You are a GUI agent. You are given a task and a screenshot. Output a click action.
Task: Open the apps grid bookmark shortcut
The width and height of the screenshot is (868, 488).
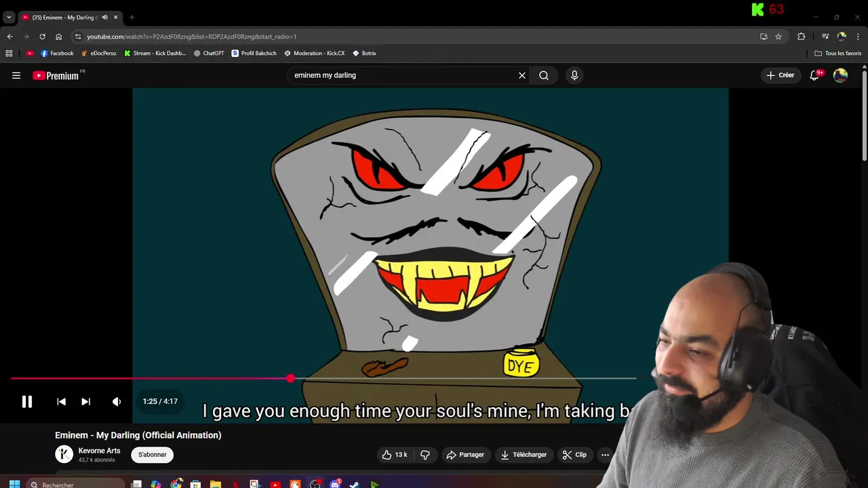[x=9, y=53]
